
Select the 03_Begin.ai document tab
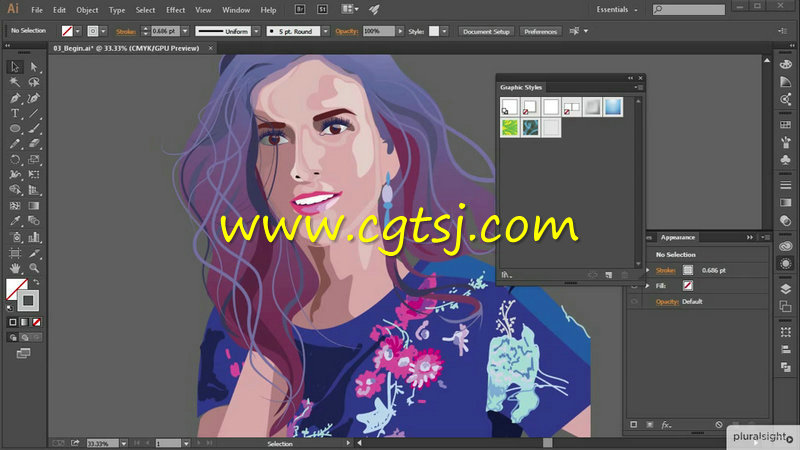coord(127,48)
